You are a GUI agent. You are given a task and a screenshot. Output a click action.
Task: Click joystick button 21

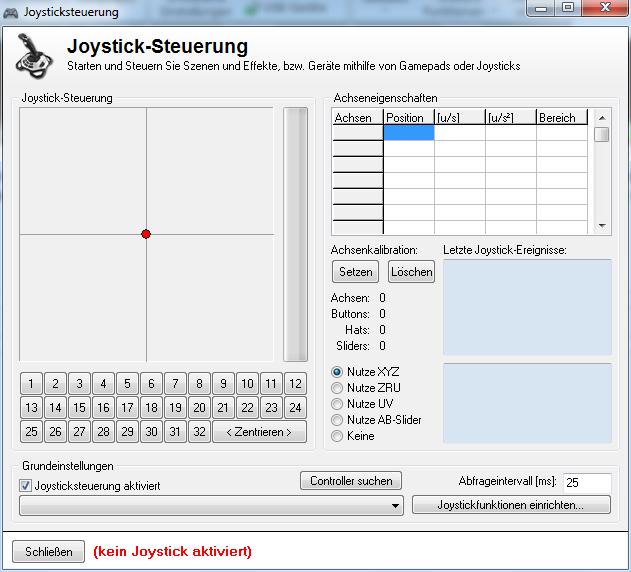point(223,408)
